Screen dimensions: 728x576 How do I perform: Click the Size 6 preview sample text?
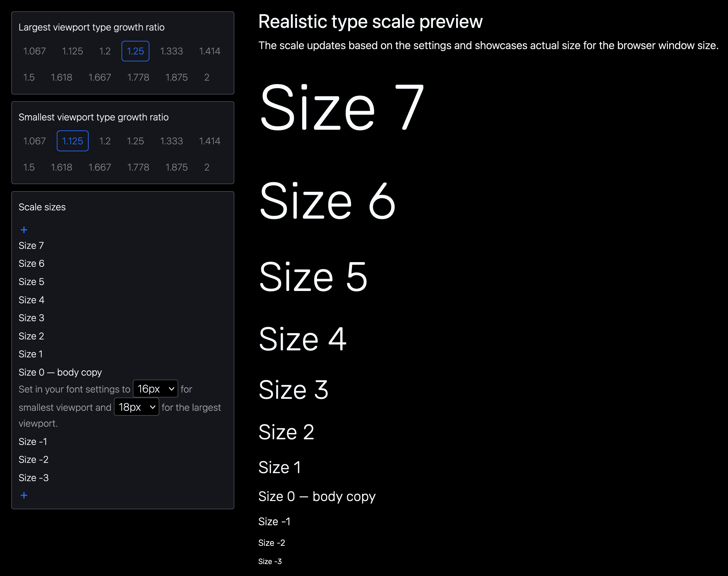pyautogui.click(x=327, y=200)
